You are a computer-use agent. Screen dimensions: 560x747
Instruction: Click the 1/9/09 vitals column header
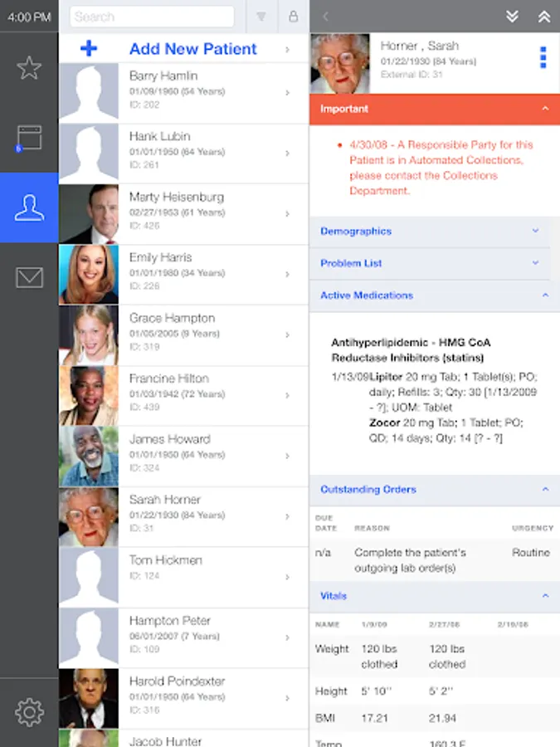tap(374, 624)
